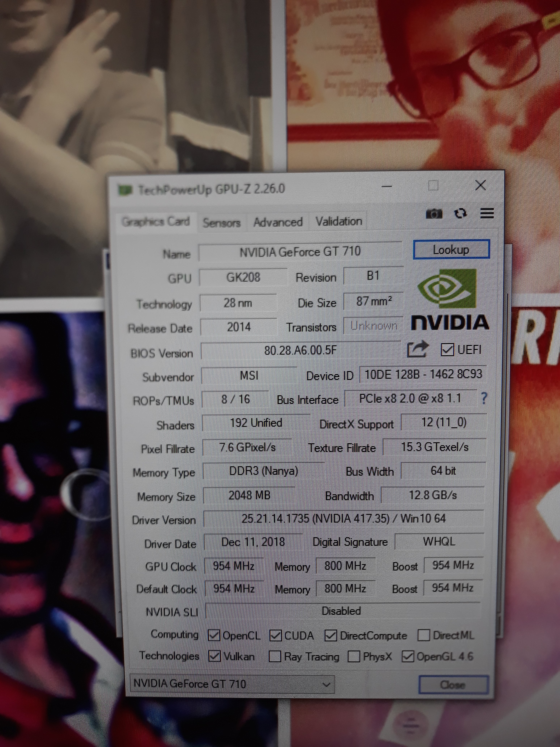The width and height of the screenshot is (560, 747).
Task: Open the hamburger menu icon
Action: click(487, 213)
